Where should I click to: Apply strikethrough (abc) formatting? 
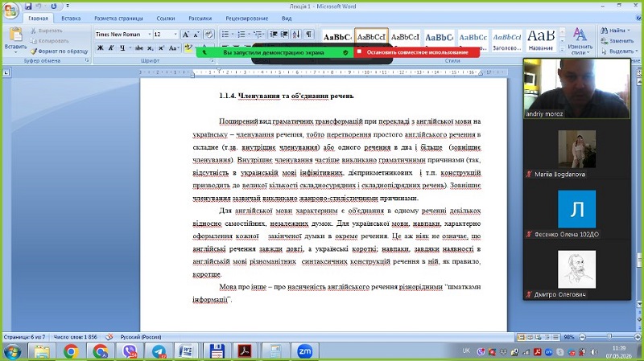[139, 48]
